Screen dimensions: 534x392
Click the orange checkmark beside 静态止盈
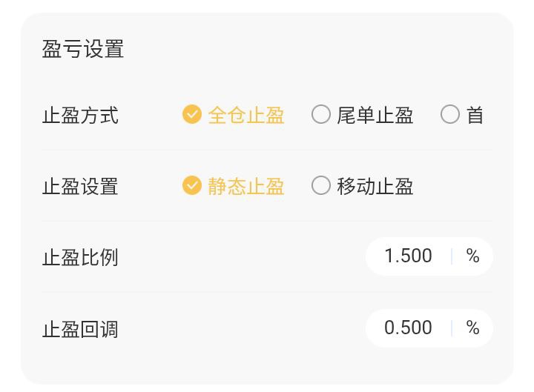click(x=192, y=185)
